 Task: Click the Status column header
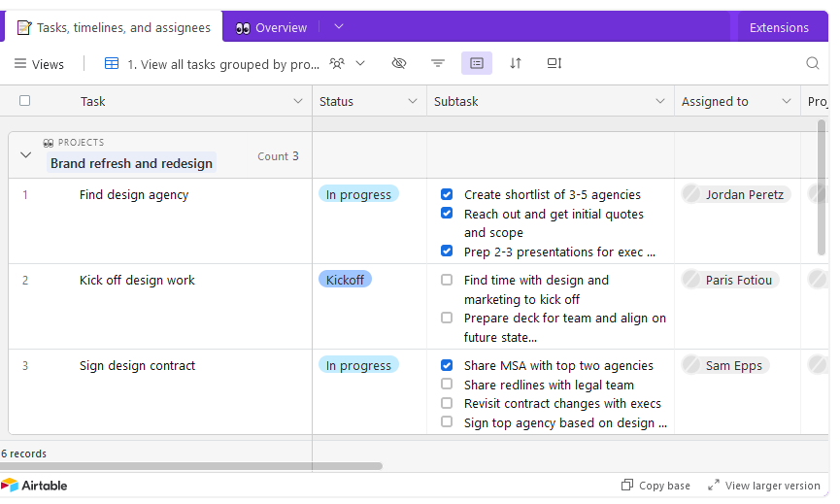[x=369, y=101]
